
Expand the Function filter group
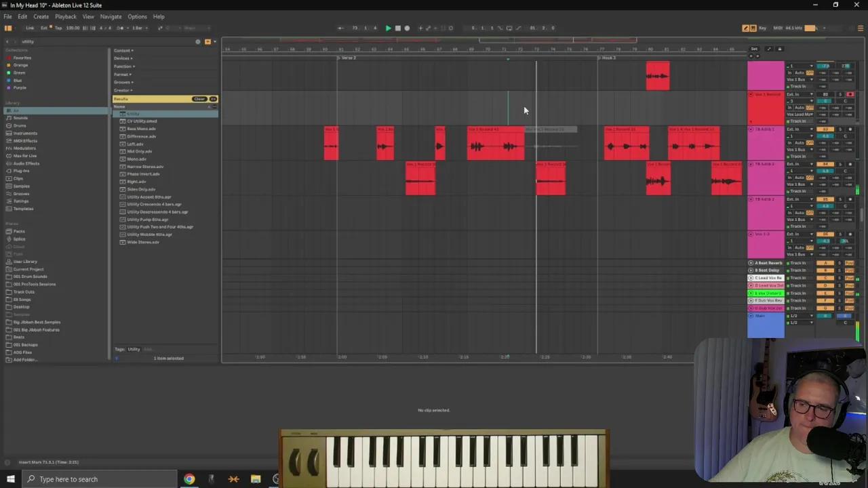click(x=124, y=66)
